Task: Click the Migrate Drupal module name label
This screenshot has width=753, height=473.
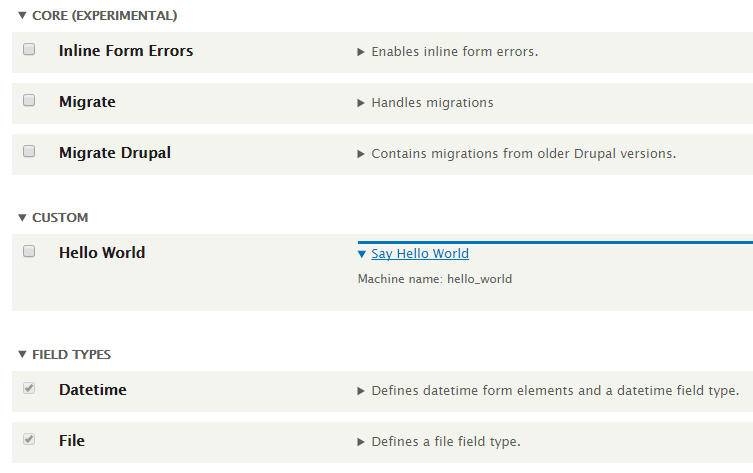Action: pos(115,153)
